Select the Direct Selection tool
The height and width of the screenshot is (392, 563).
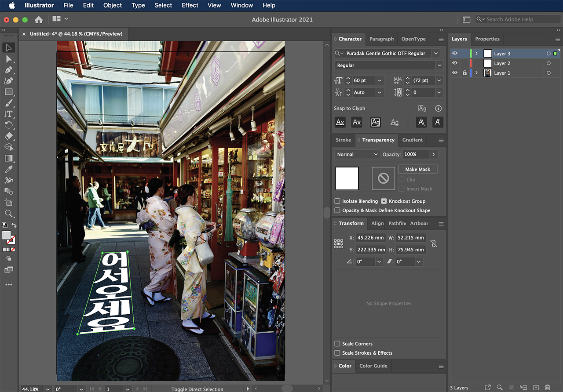(x=9, y=59)
